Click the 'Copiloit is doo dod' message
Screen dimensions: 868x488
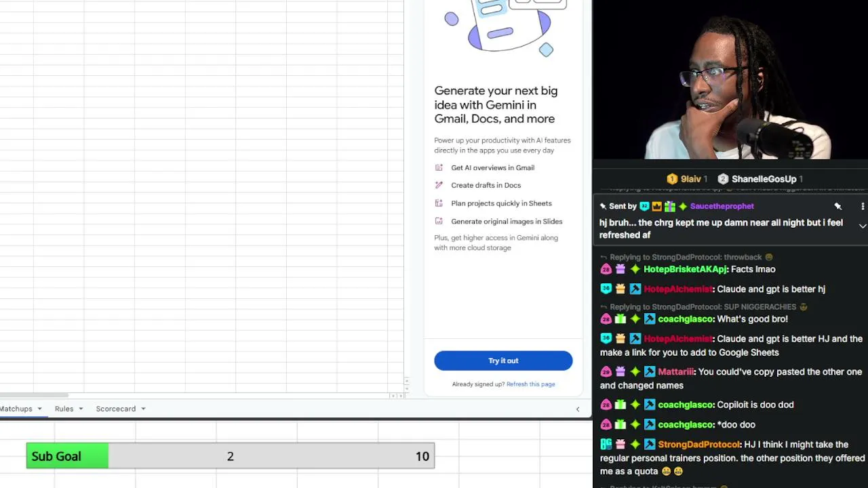coord(755,405)
